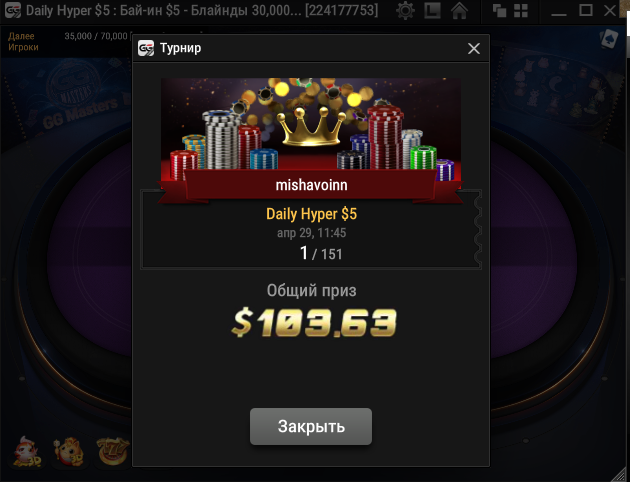
Task: Go to lobby via home icon
Action: (459, 10)
